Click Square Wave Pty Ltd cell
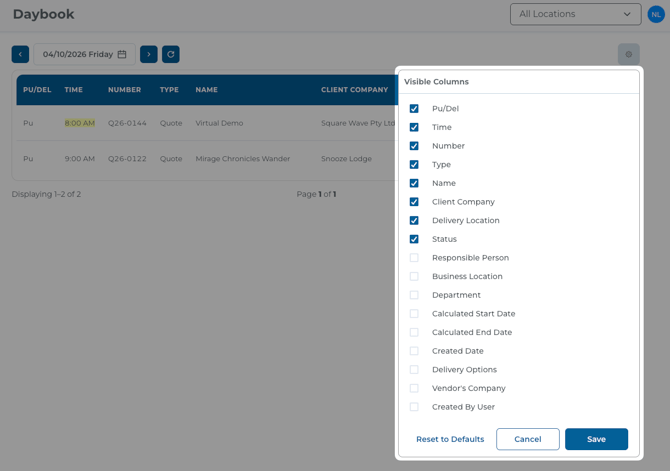This screenshot has width=670, height=471. tap(358, 123)
